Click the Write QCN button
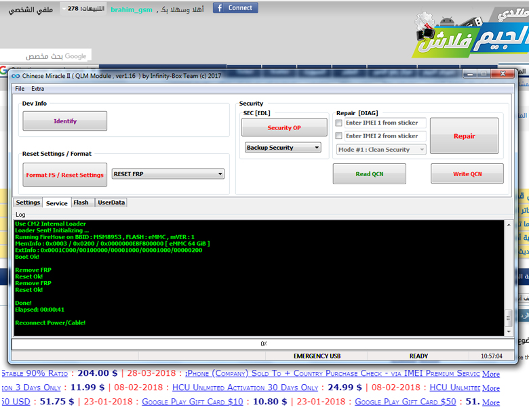Viewport: 529px width, 420px height. click(467, 174)
